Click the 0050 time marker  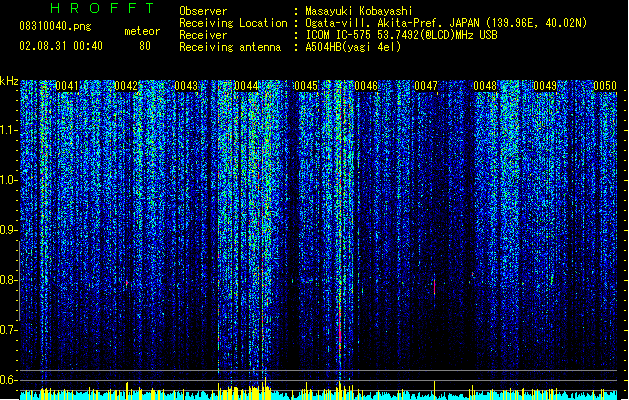pos(605,86)
